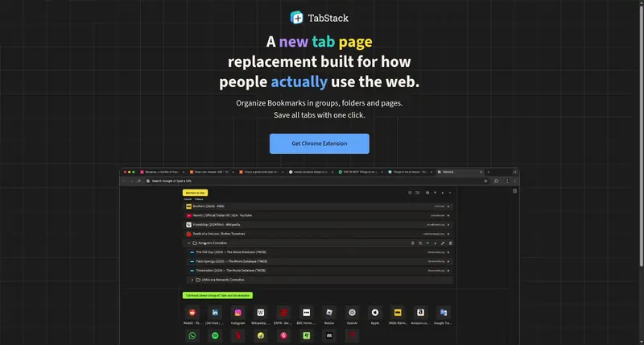The image size is (644, 345).
Task: Expand the 1980s era Romantic Comedies folder
Action: point(192,280)
